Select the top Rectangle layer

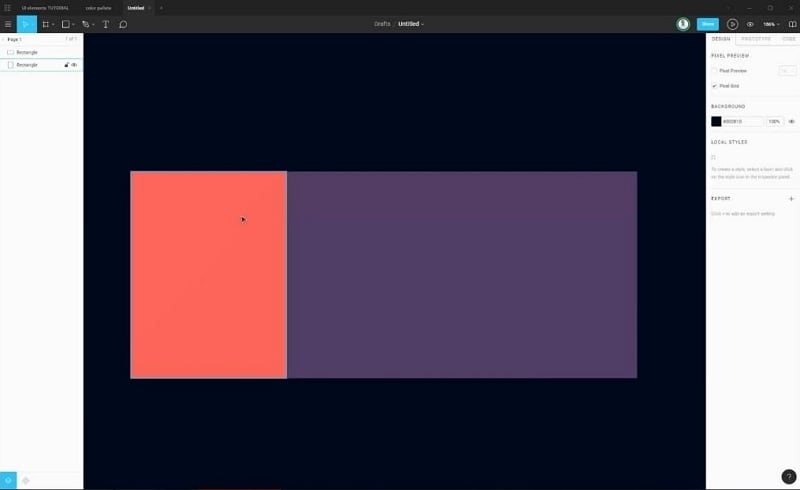(41, 52)
